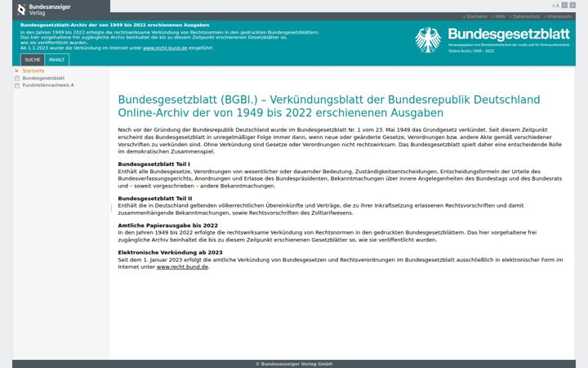Click the sidebar splitter handle
This screenshot has height=368, width=588.
tap(111, 208)
